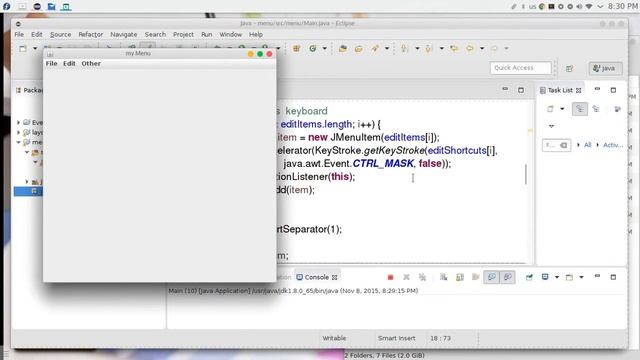Screen dimensions: 640x360
Task: Click the Pin Console icon
Action: (529, 277)
